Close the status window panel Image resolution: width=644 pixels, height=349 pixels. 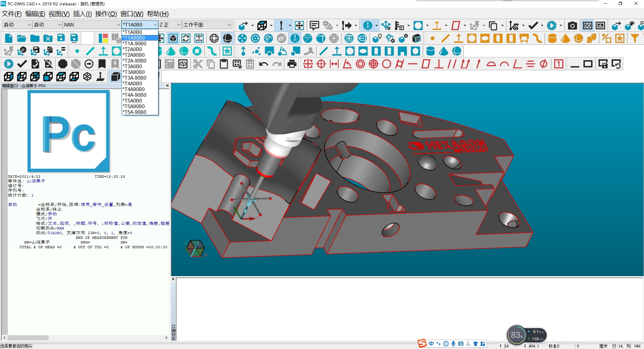(173, 279)
